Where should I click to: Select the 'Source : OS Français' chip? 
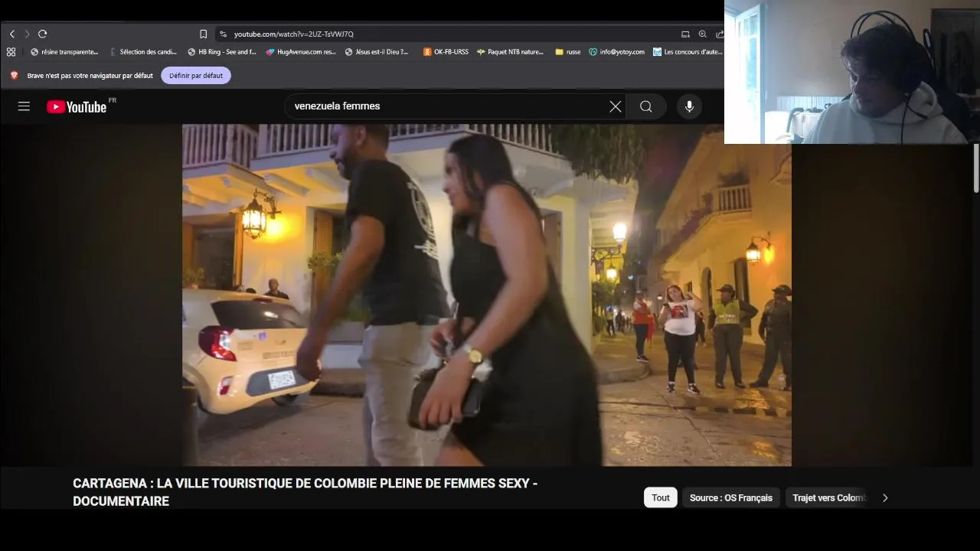point(731,497)
